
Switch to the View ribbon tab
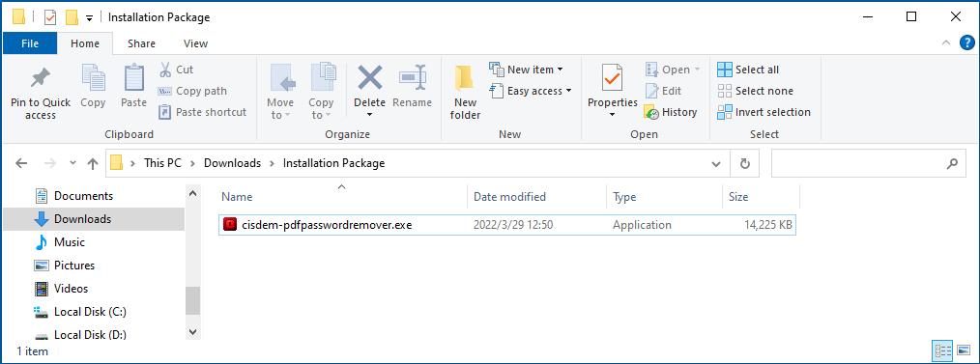tap(195, 43)
